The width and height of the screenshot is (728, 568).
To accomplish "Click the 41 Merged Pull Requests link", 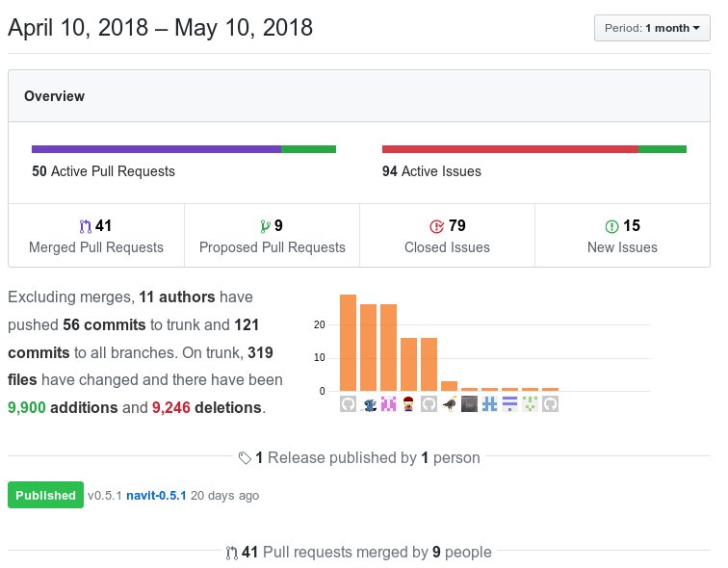I will [x=96, y=236].
